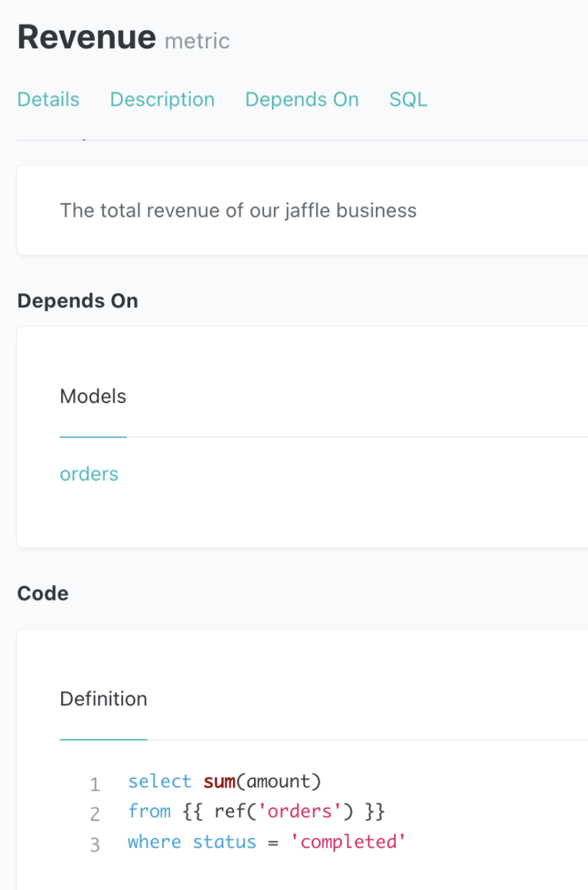Select the Depends On navigation link
The image size is (588, 890).
coord(301,99)
